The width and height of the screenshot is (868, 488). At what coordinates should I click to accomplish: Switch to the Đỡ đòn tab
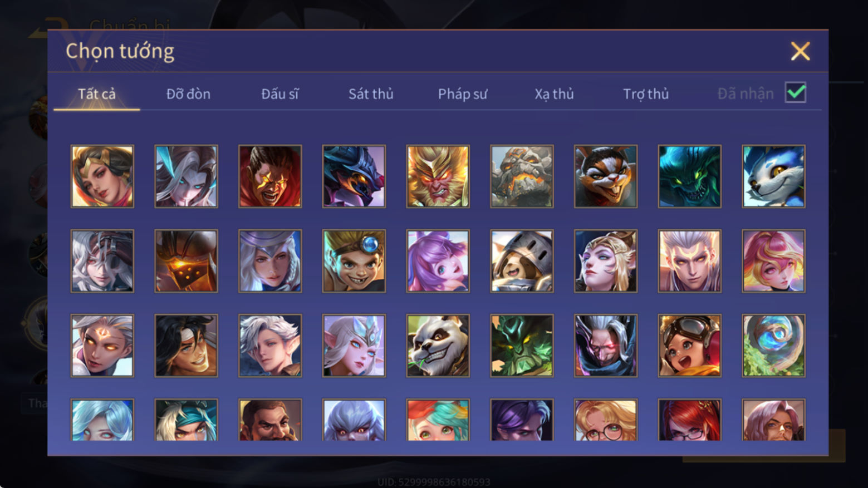click(x=188, y=94)
